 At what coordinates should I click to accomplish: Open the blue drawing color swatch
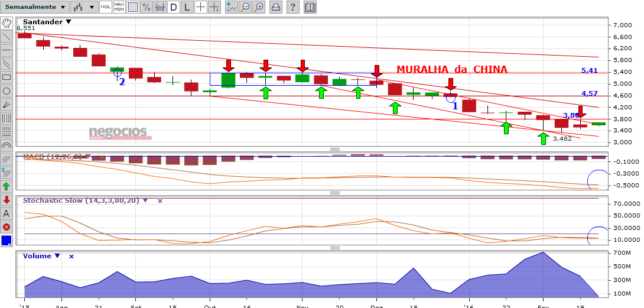(6, 240)
